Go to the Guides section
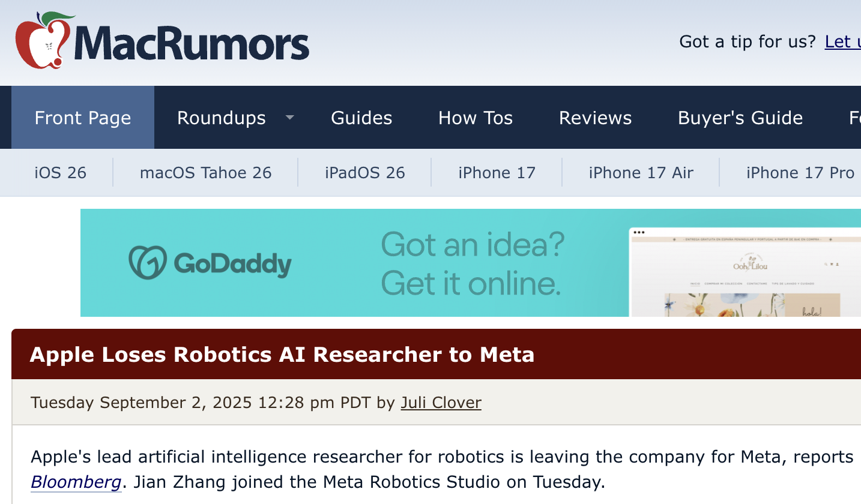The width and height of the screenshot is (861, 504). click(361, 118)
